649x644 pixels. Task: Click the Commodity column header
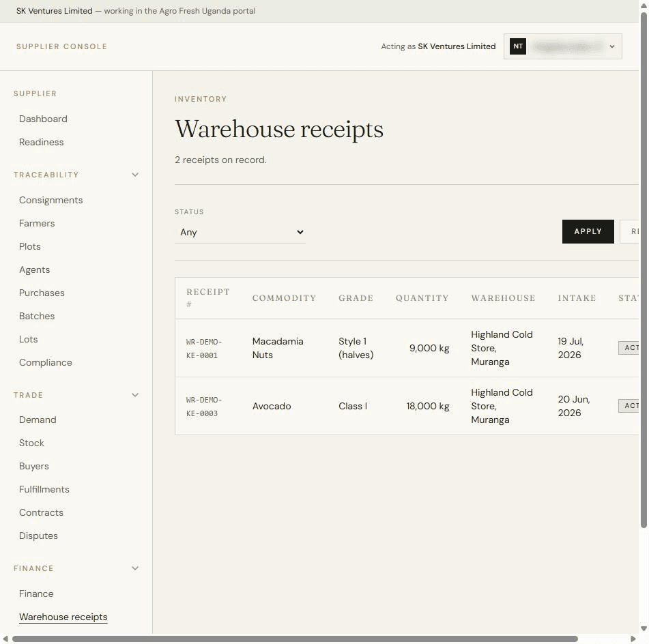pyautogui.click(x=284, y=298)
